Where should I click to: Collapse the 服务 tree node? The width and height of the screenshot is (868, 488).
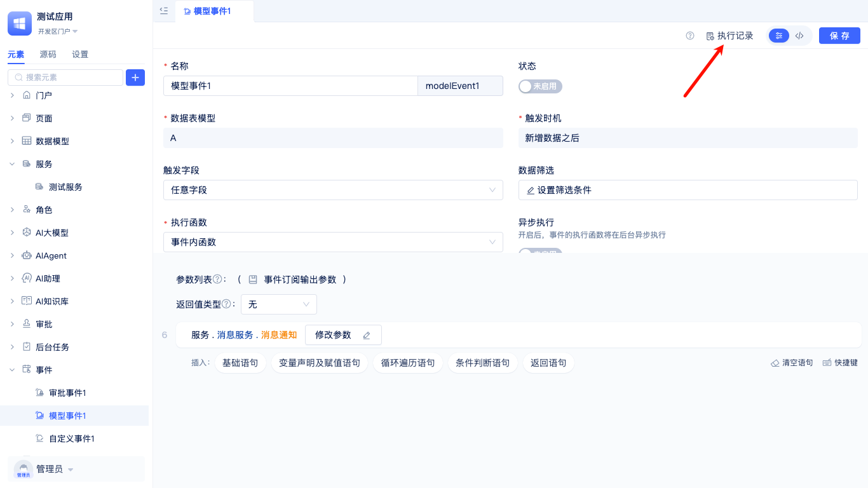pyautogui.click(x=12, y=164)
